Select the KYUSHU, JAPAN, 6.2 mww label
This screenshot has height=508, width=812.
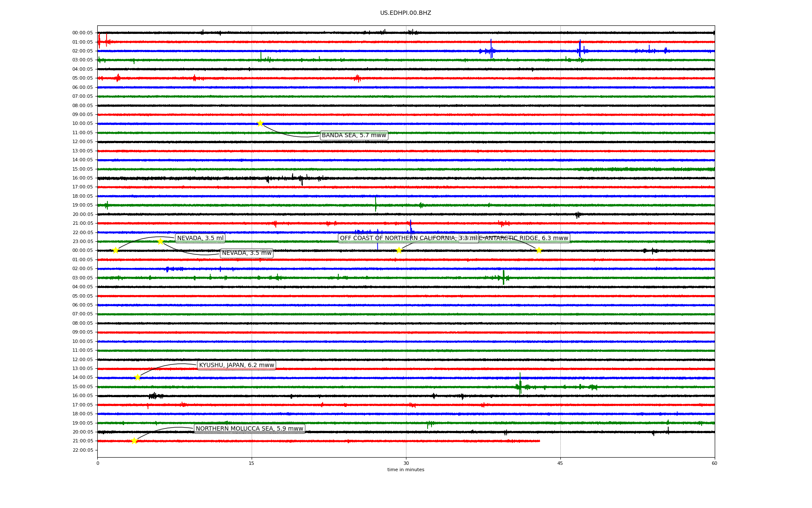pos(236,365)
